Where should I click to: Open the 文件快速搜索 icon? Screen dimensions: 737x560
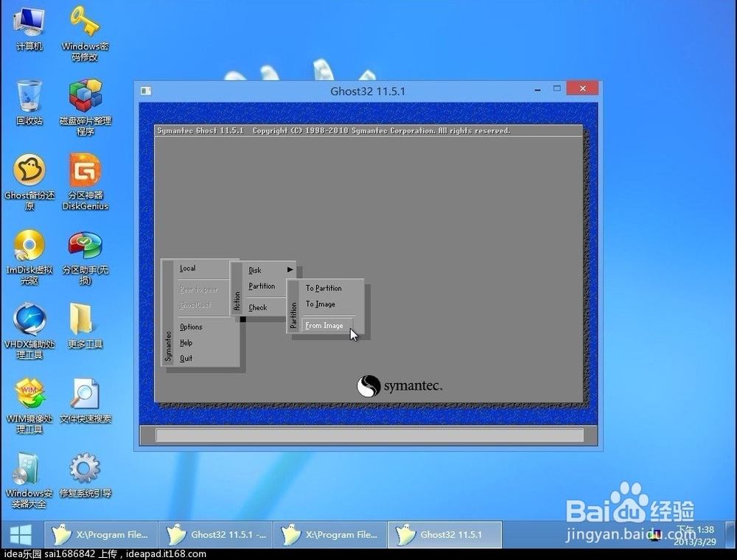pos(85,400)
